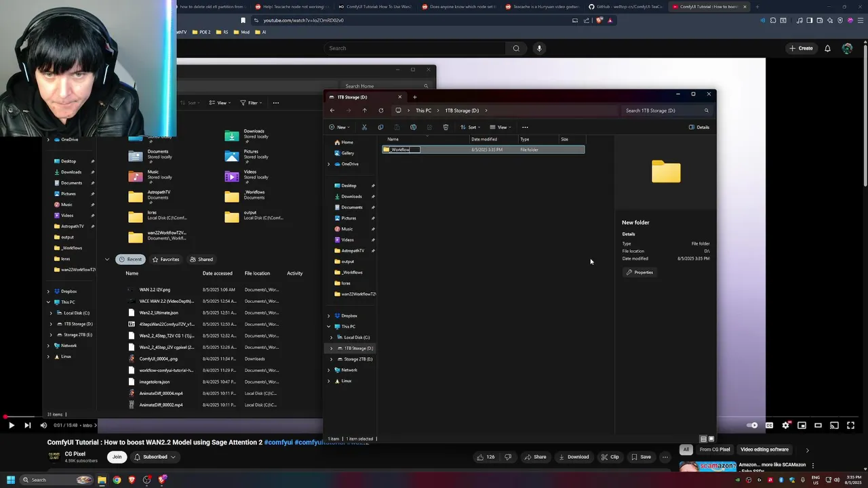Image resolution: width=868 pixels, height=488 pixels.
Task: Save the video to a playlist
Action: pyautogui.click(x=641, y=457)
